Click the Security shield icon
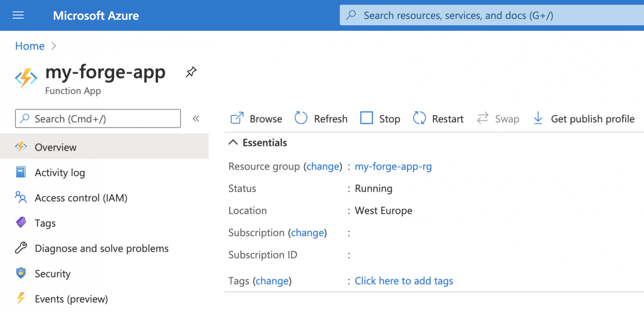 tap(21, 273)
